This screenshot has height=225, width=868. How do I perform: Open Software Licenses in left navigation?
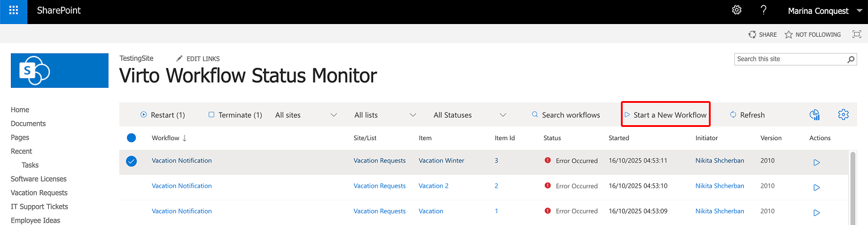pos(39,179)
